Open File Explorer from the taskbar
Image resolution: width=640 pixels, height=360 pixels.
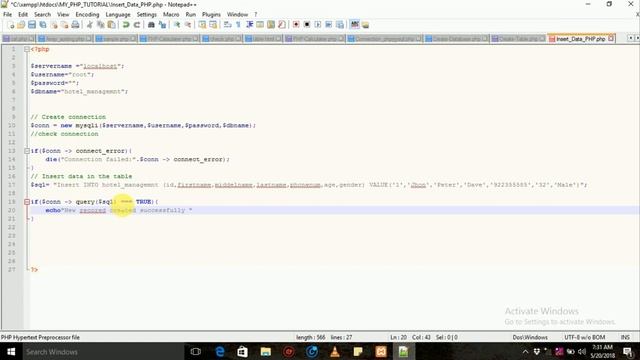(266, 351)
